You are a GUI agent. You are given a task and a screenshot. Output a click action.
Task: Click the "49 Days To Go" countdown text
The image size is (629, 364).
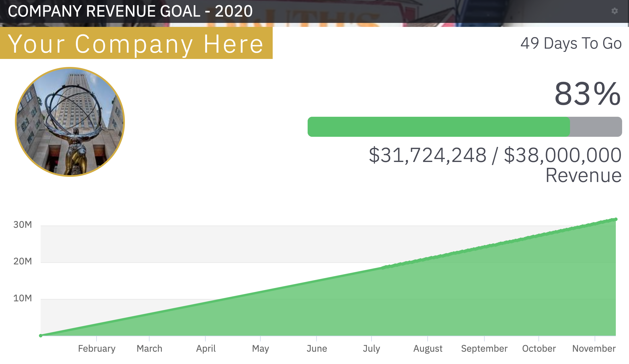pos(571,43)
